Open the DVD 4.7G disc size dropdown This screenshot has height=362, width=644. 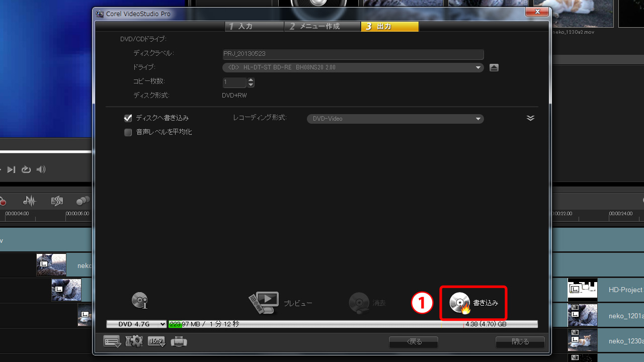(136, 324)
